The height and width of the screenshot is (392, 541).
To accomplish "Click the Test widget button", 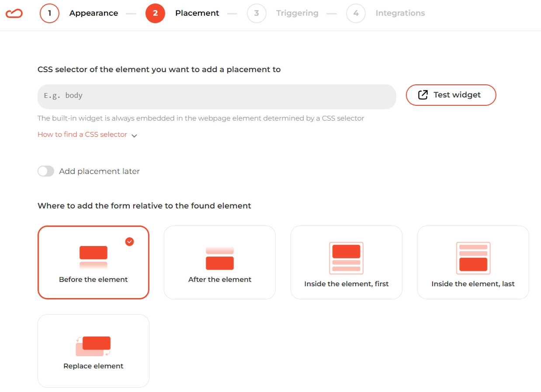I will [451, 95].
